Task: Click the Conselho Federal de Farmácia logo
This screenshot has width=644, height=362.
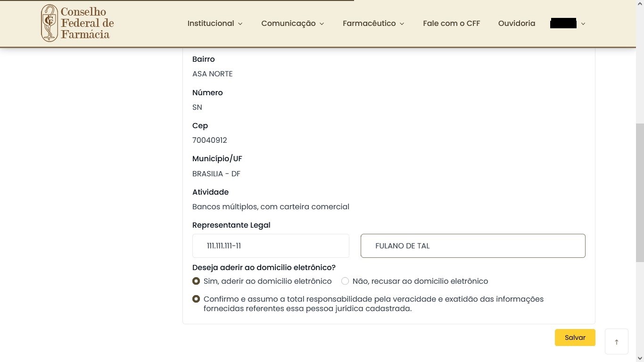Action: (x=49, y=23)
